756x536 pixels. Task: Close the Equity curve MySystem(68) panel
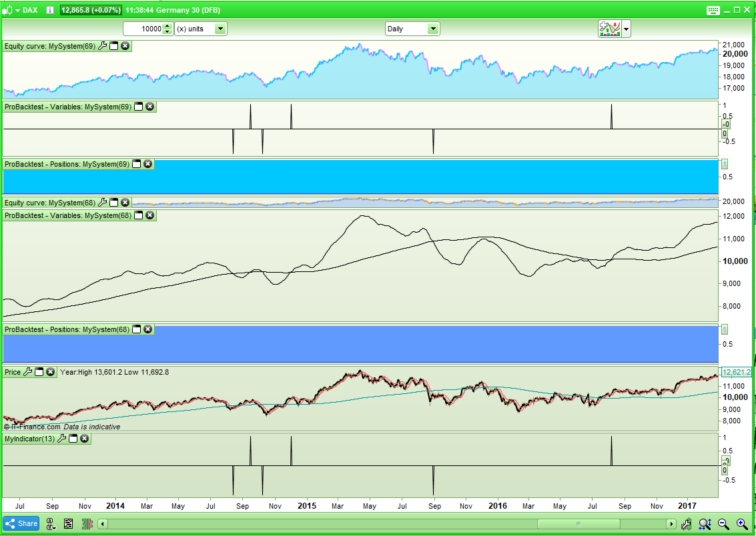point(125,203)
